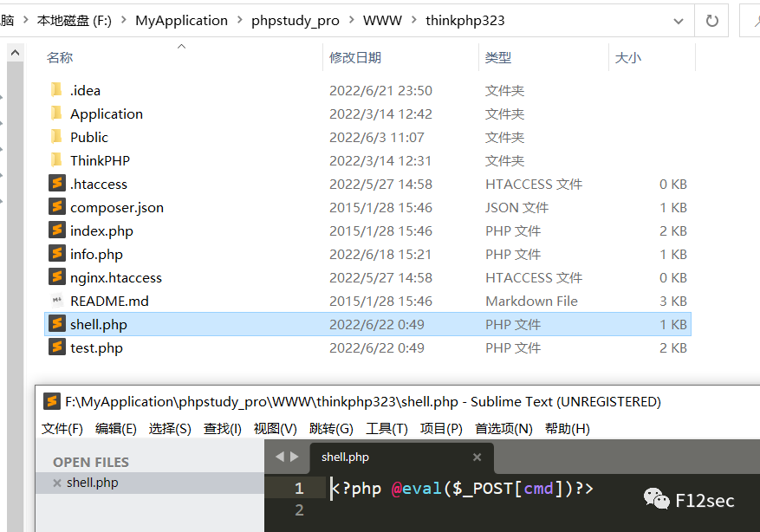Select folder name ThinkPHP
The height and width of the screenshot is (532, 760).
pyautogui.click(x=100, y=160)
